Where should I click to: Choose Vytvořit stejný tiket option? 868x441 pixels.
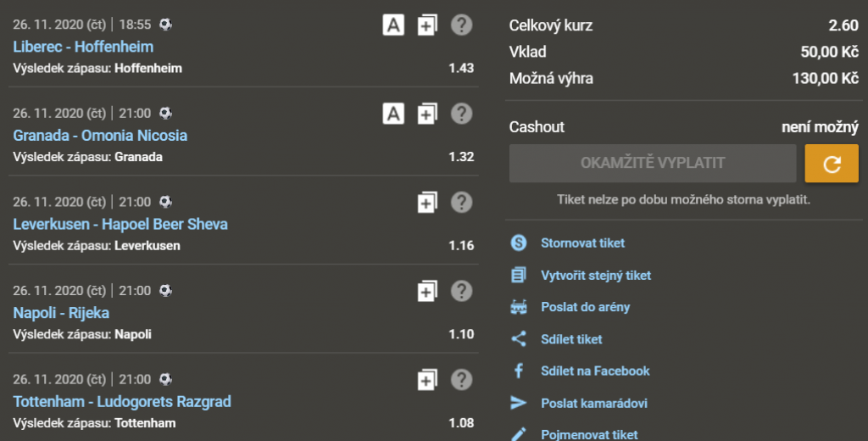tap(596, 276)
